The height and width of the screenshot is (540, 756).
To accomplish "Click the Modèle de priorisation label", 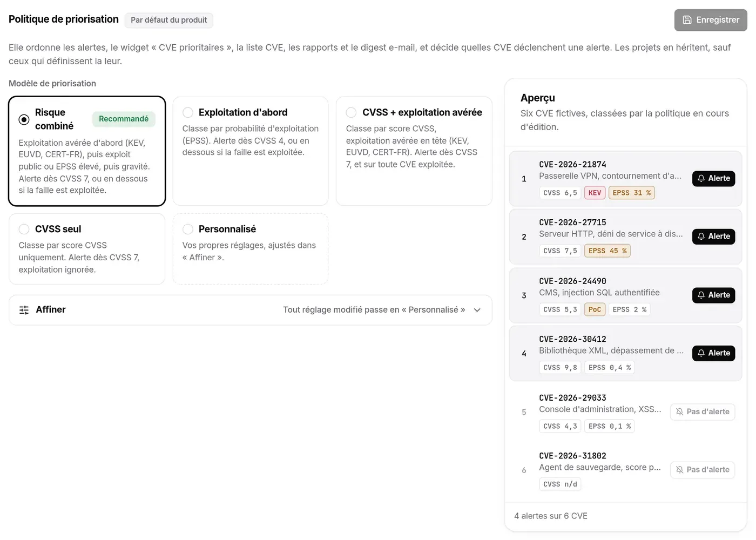I will pyautogui.click(x=52, y=83).
